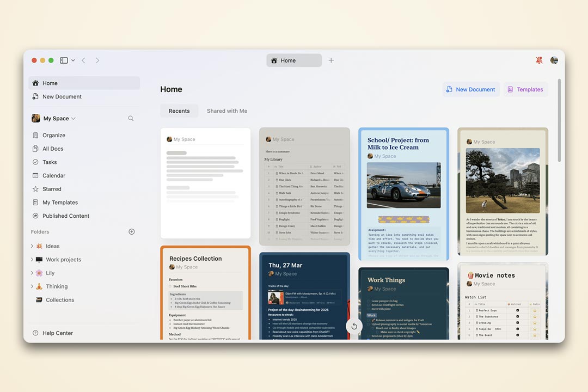Click the New Document button
The image size is (588, 392).
click(x=470, y=89)
